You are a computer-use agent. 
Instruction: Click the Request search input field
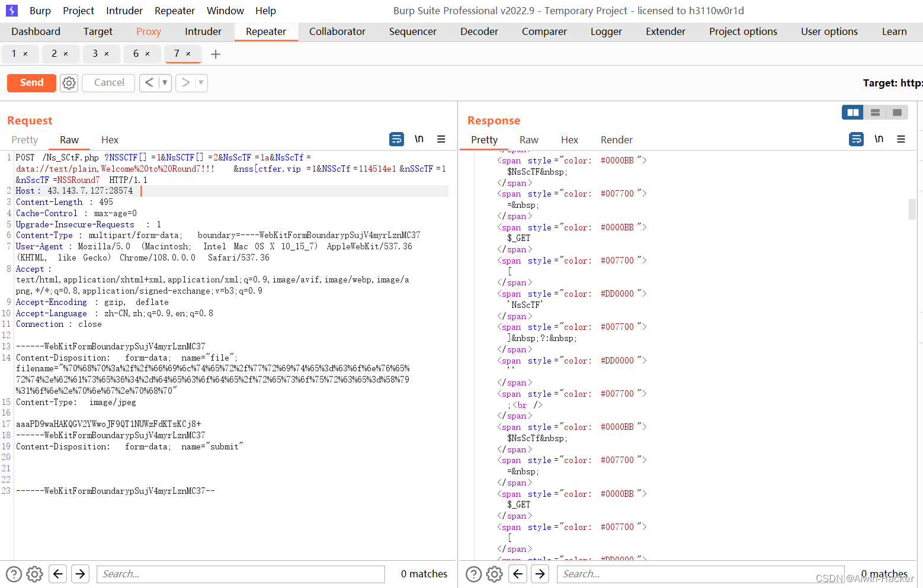pos(241,574)
